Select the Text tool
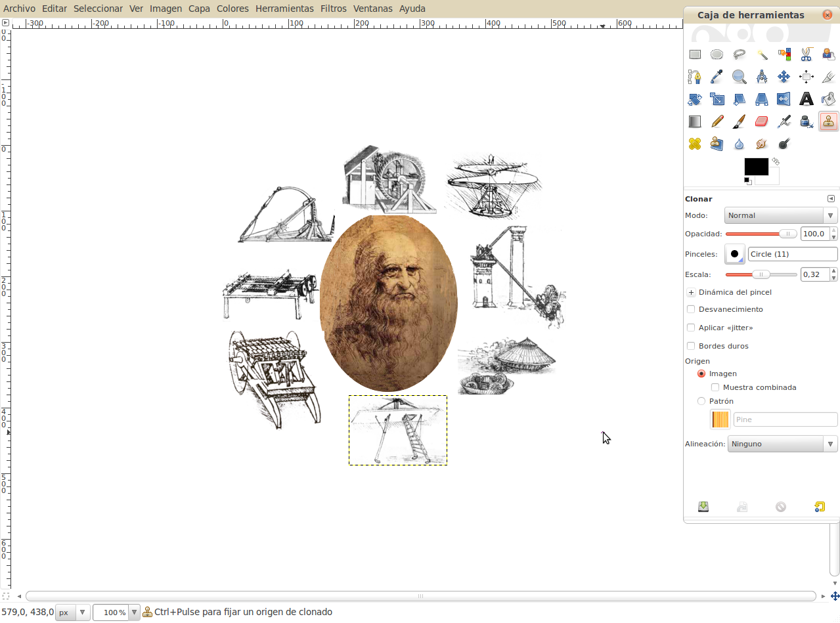The height and width of the screenshot is (623, 840). tap(806, 98)
